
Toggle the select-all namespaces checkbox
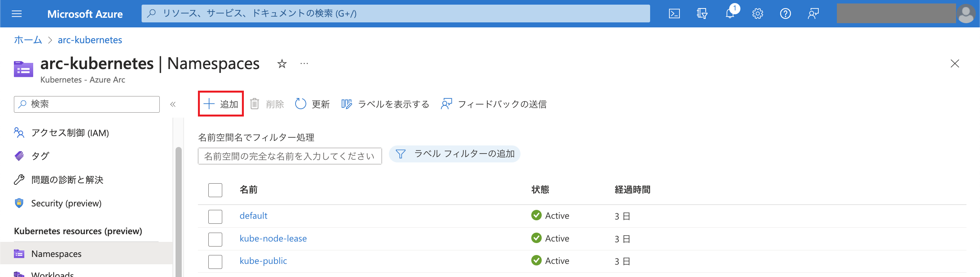pyautogui.click(x=215, y=190)
